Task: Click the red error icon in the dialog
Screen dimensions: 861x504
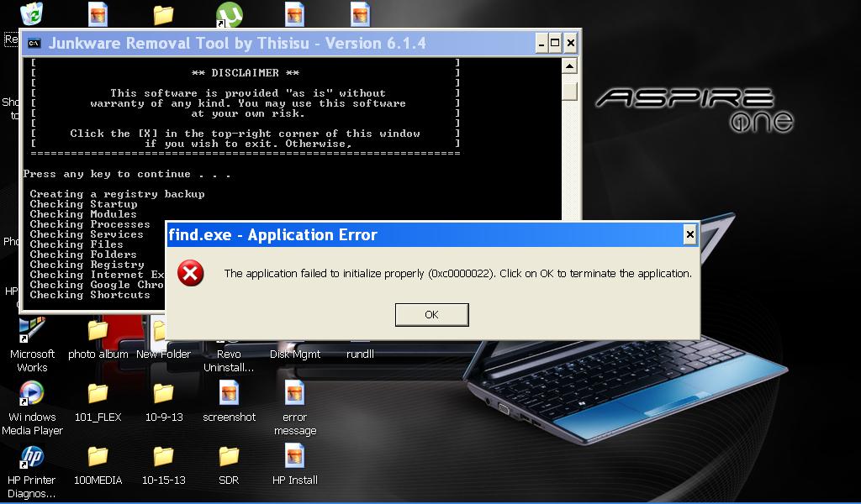Action: point(191,273)
